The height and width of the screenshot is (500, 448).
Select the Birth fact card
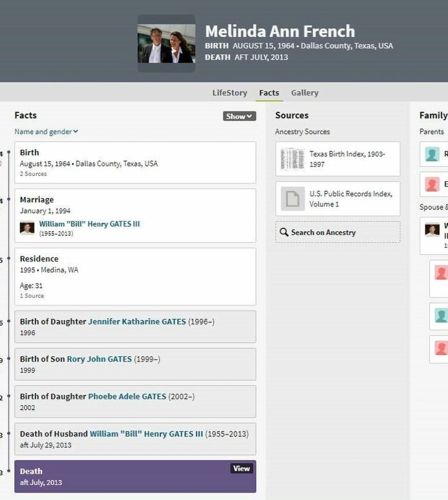(x=135, y=162)
